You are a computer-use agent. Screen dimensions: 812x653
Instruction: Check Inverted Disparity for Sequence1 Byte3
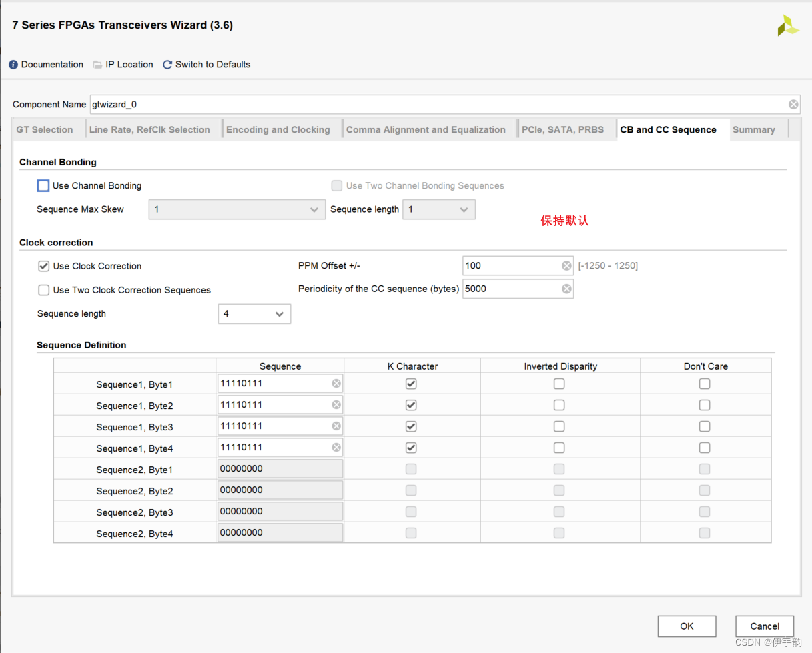pyautogui.click(x=559, y=426)
